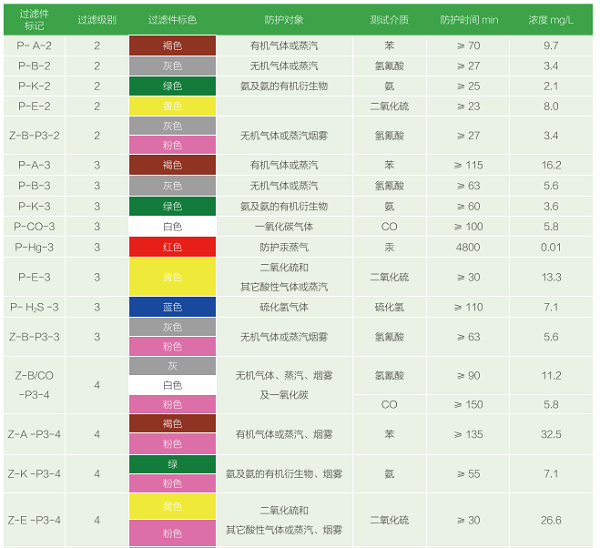Select the red 红色 swatch for P-Hg-3

[x=172, y=246]
